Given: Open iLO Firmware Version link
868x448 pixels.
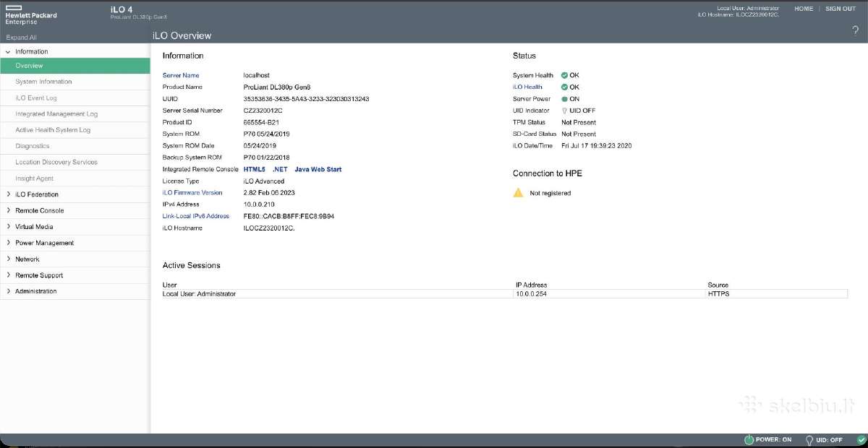Looking at the screenshot, I should click(x=192, y=193).
